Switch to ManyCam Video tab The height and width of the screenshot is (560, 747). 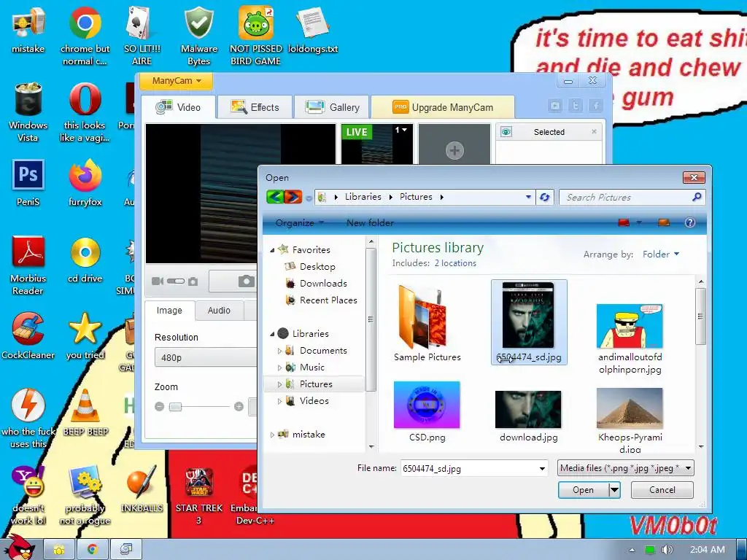[x=179, y=107]
